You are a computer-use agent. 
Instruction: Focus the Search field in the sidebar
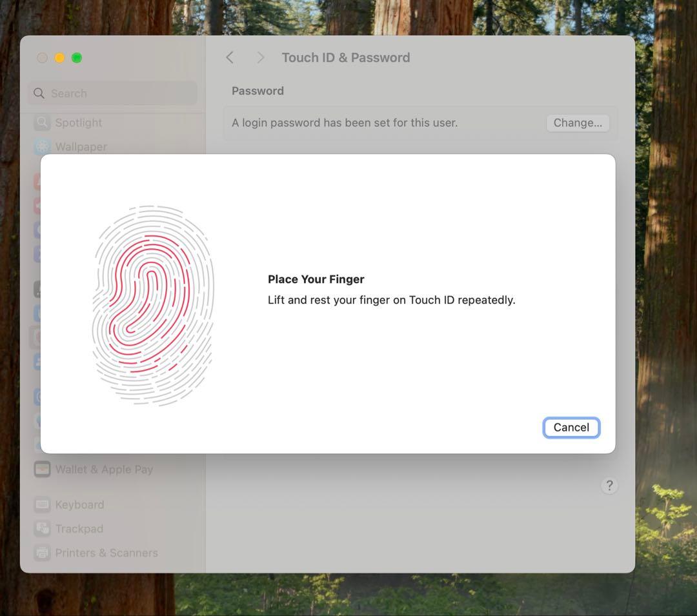[x=113, y=94]
